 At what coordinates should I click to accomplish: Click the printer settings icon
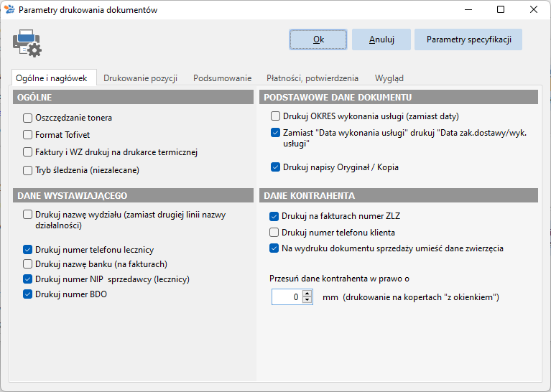coord(27,43)
